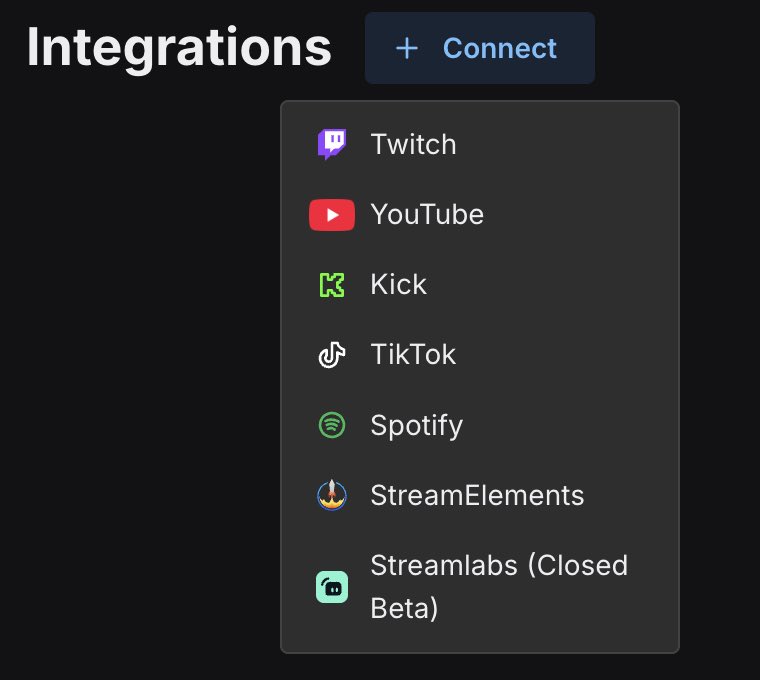Pick the Kick text label in the list
This screenshot has height=680, width=760.
click(x=398, y=284)
